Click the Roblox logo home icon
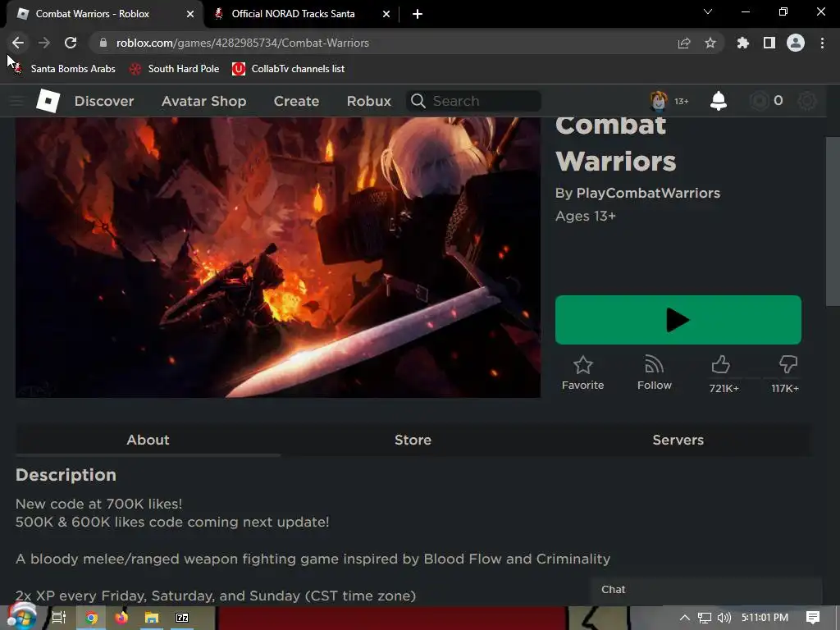This screenshot has height=630, width=840. (48, 101)
